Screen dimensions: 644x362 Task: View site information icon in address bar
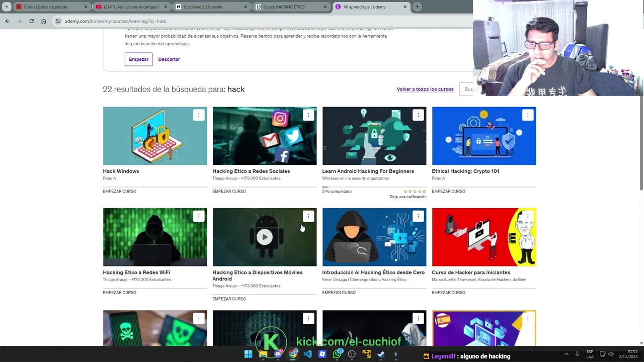[x=58, y=21]
